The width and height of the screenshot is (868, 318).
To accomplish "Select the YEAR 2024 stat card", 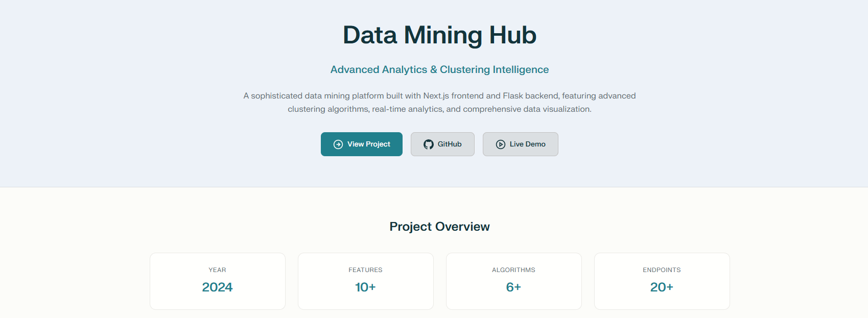I will click(x=217, y=281).
